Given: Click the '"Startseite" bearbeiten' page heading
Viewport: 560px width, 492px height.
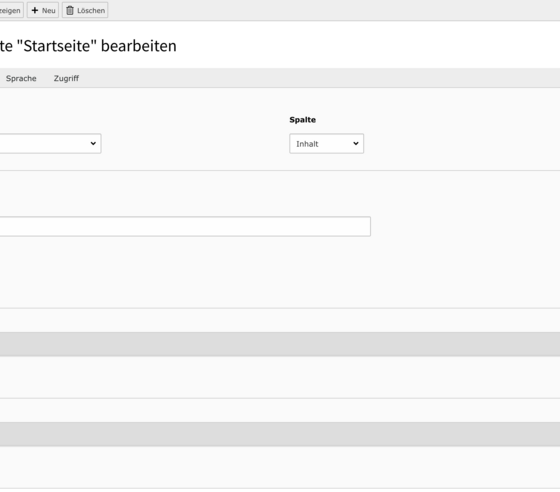Looking at the screenshot, I should click(88, 46).
